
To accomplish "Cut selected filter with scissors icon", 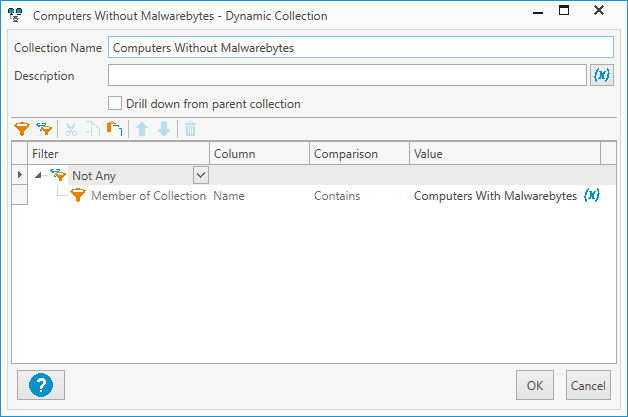I will 71,129.
